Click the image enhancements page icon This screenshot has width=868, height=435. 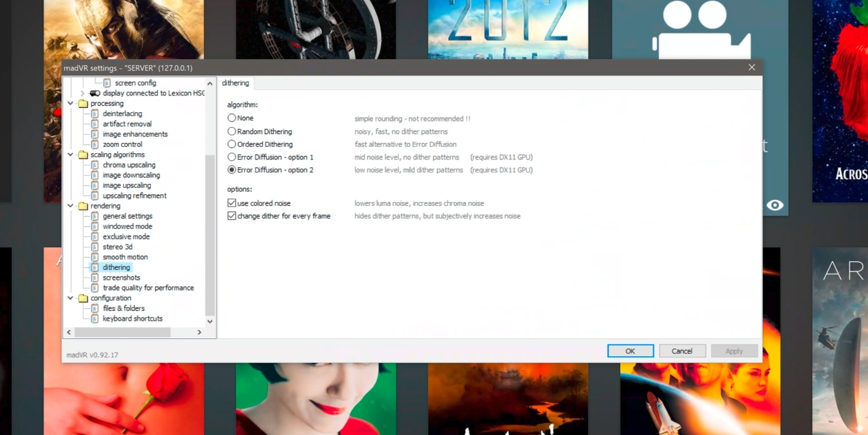click(x=95, y=134)
